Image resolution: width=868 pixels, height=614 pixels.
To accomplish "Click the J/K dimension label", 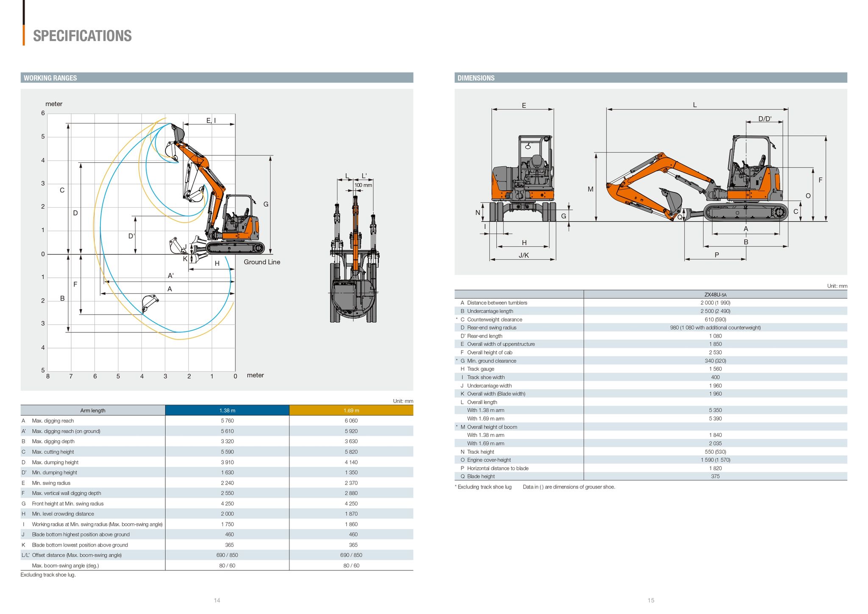I will point(524,255).
